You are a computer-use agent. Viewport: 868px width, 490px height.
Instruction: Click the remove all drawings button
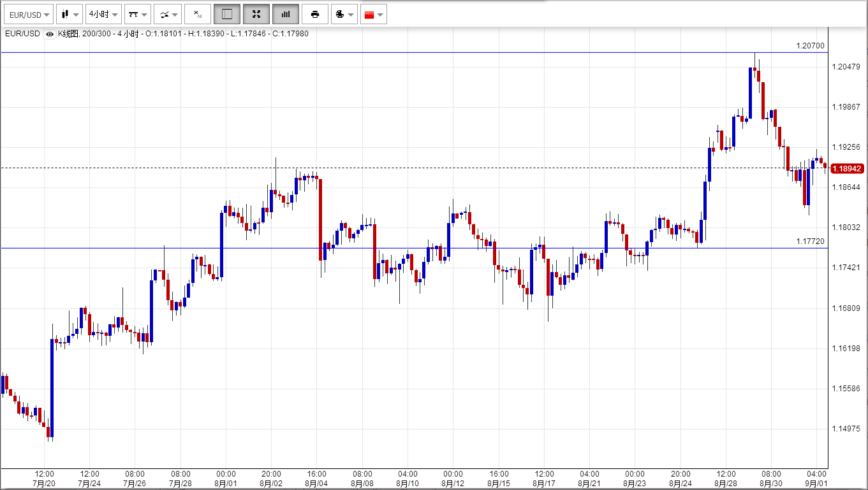[198, 14]
